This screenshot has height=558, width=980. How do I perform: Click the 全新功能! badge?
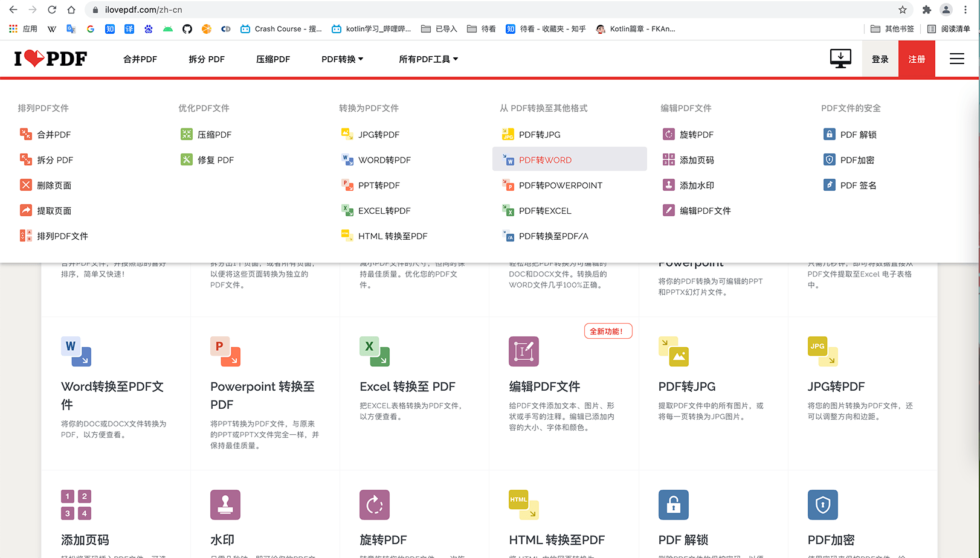[x=608, y=331]
